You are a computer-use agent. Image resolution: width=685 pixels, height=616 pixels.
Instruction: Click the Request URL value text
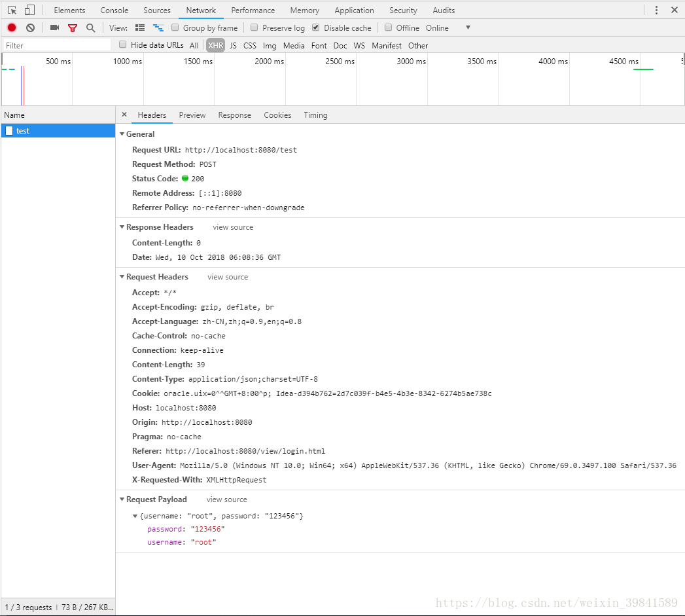pos(241,150)
